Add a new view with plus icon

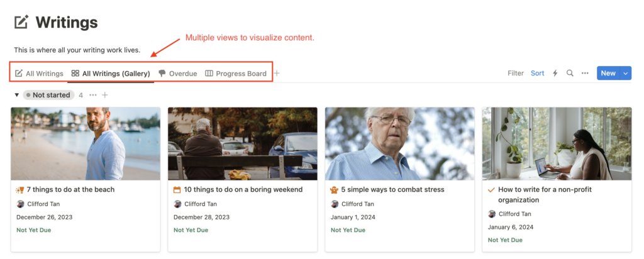(x=277, y=74)
